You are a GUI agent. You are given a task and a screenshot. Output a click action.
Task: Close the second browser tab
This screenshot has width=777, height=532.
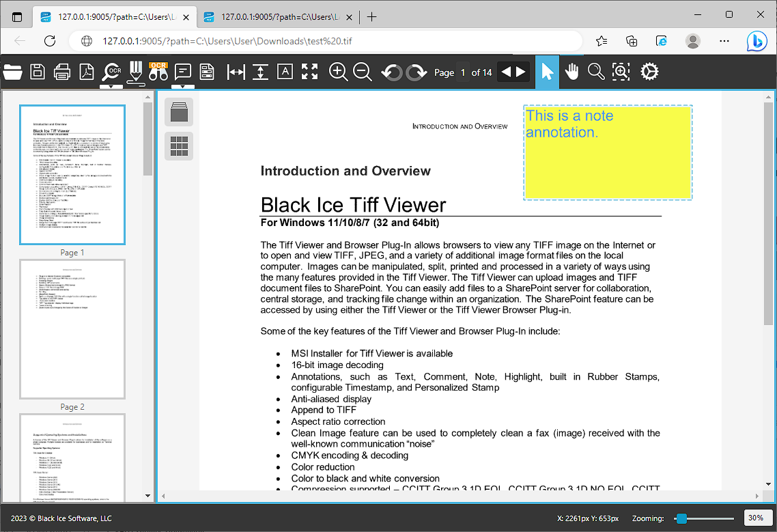point(349,17)
